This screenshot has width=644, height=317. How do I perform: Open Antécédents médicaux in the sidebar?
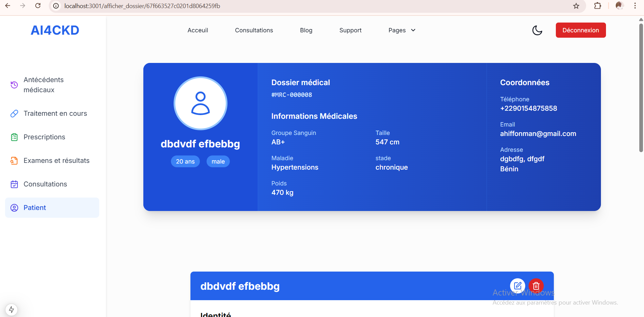(x=43, y=85)
